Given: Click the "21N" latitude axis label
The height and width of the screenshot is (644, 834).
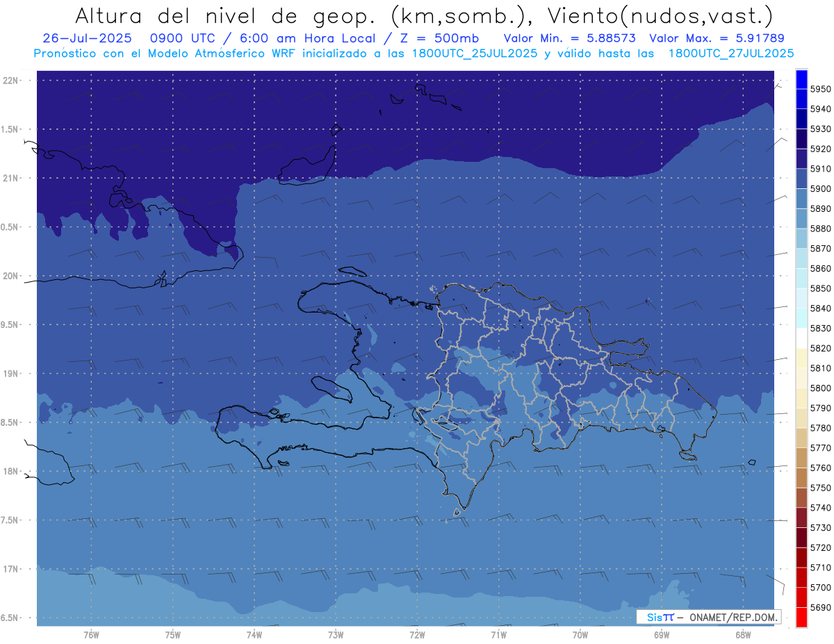Looking at the screenshot, I should pos(12,179).
